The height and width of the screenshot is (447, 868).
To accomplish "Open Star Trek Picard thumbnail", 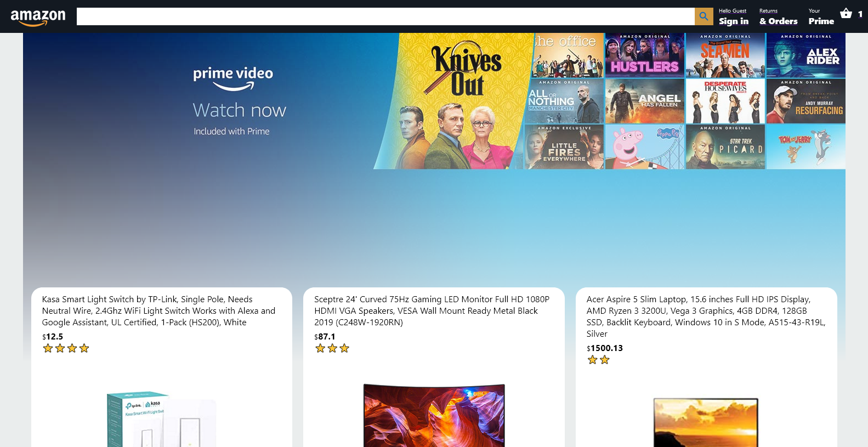I will (x=725, y=147).
